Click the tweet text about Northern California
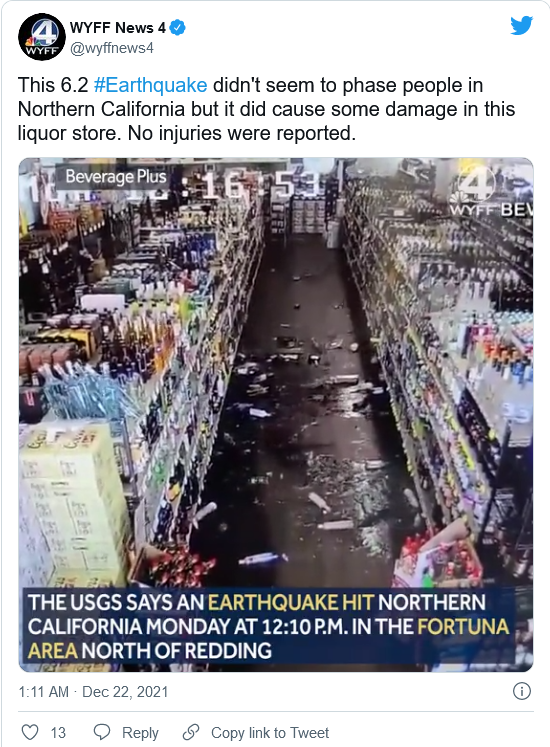This screenshot has height=747, width=550. pos(266,109)
